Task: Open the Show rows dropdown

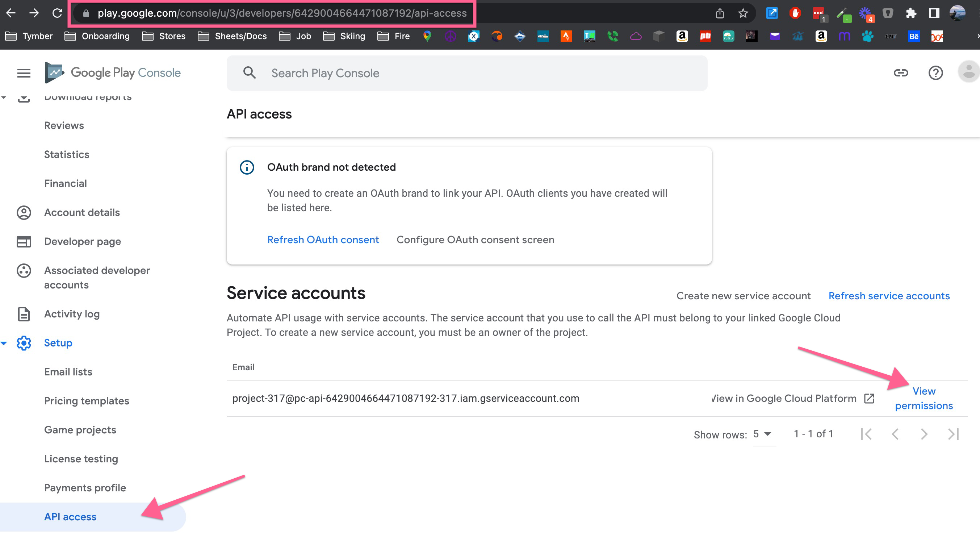Action: (x=763, y=434)
